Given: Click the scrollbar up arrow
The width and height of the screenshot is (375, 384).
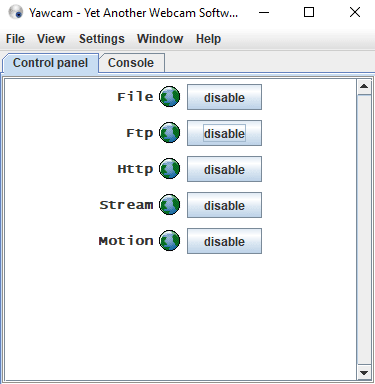Looking at the screenshot, I should [364, 87].
